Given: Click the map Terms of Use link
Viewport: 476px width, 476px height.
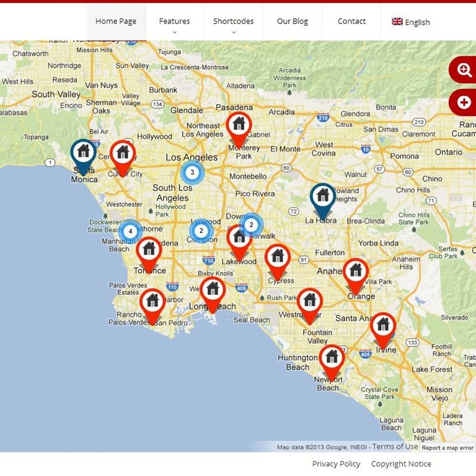Looking at the screenshot, I should 395,446.
